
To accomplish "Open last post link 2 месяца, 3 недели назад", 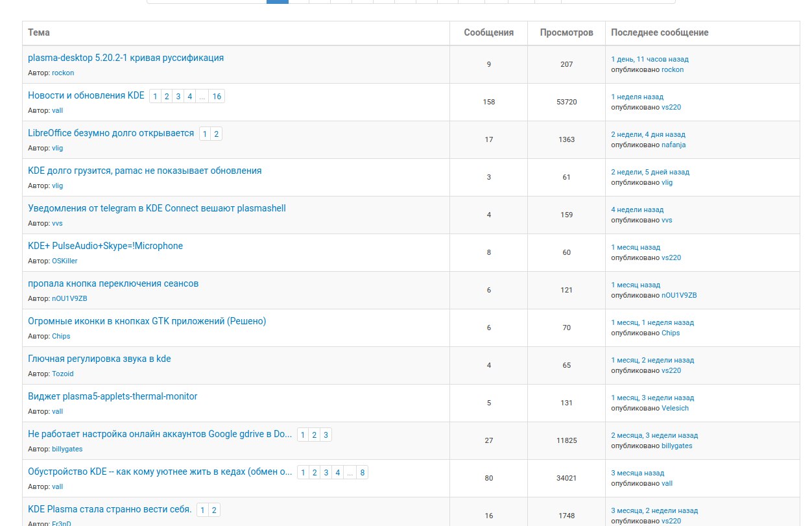I will [654, 435].
